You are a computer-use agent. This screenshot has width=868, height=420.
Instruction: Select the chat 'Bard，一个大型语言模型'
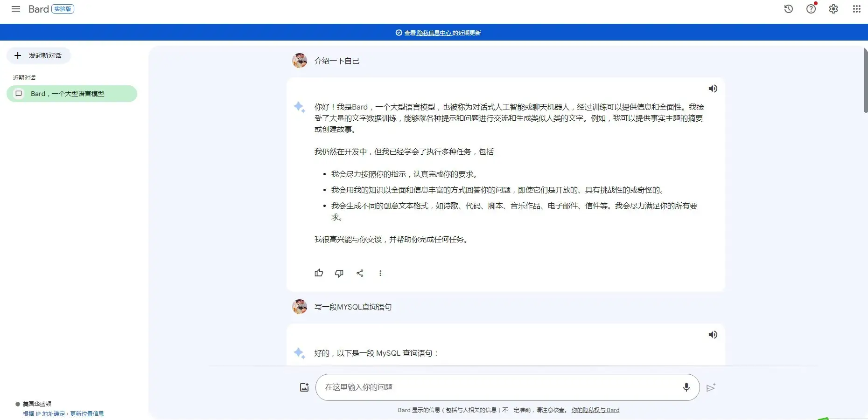click(71, 94)
